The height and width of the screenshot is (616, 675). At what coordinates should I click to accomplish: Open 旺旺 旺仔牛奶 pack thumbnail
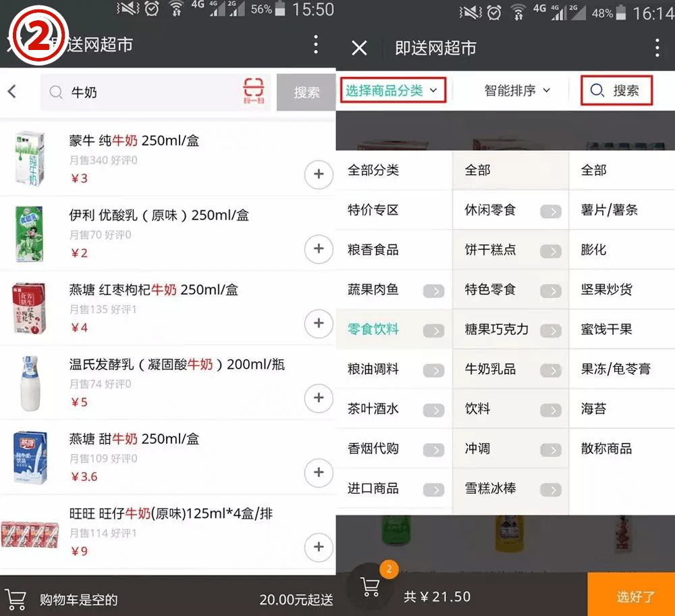[30, 534]
